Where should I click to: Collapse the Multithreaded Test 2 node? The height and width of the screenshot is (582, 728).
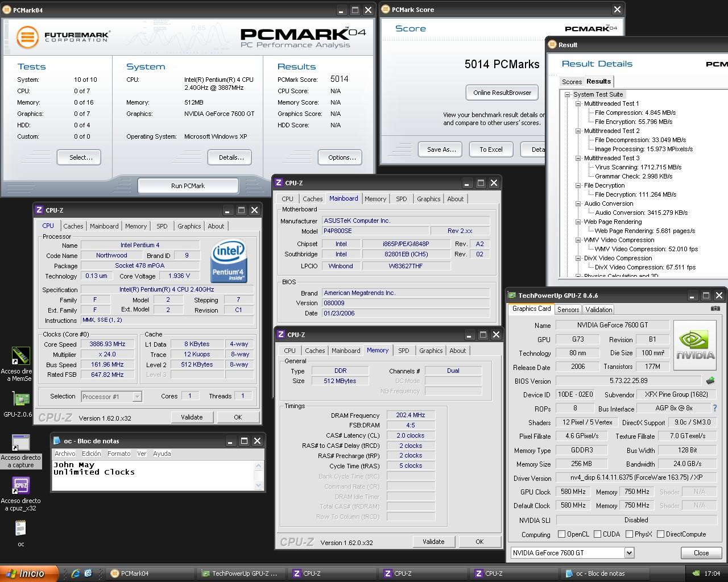[578, 131]
